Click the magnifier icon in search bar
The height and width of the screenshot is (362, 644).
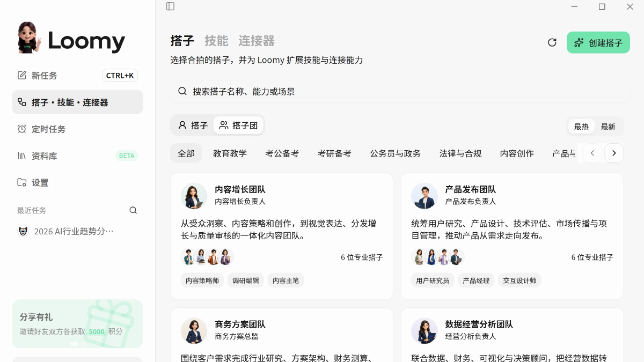182,91
